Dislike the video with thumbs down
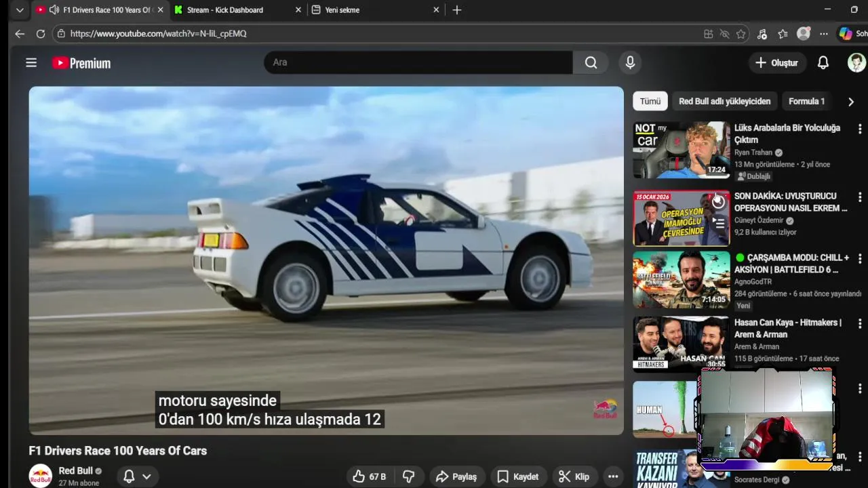Viewport: 868px width, 488px height. (x=408, y=476)
